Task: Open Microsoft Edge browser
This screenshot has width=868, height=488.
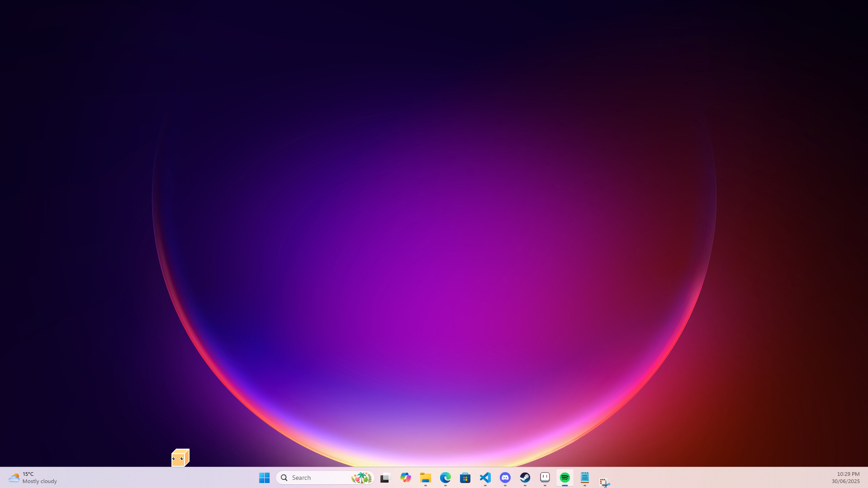Action: pos(445,478)
